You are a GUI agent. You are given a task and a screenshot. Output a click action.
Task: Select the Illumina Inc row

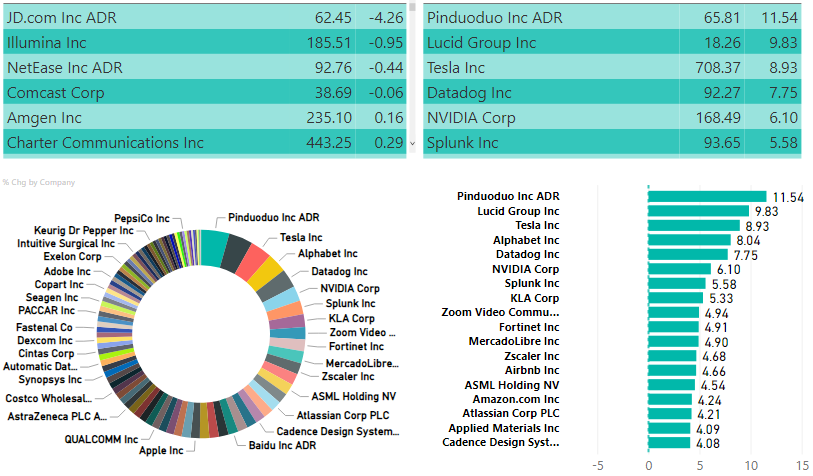[205, 42]
